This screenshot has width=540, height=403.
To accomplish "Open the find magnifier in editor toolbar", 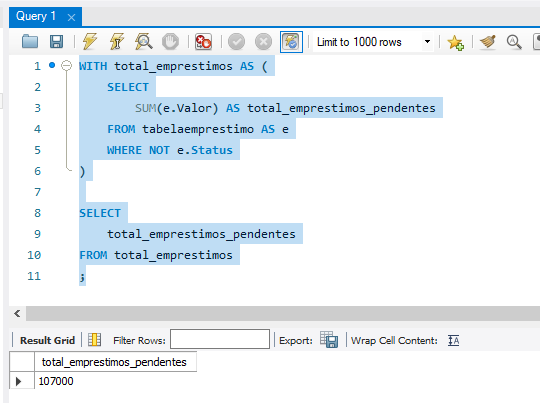I will point(514,42).
